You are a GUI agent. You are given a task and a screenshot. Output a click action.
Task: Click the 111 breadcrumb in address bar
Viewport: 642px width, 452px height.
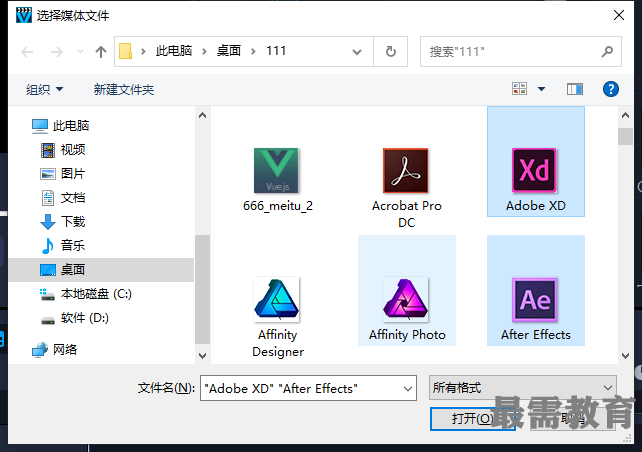(x=276, y=51)
